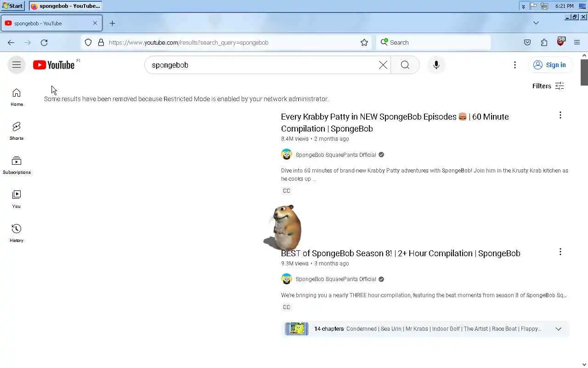Show hidden taskbar items chevron

(523, 6)
